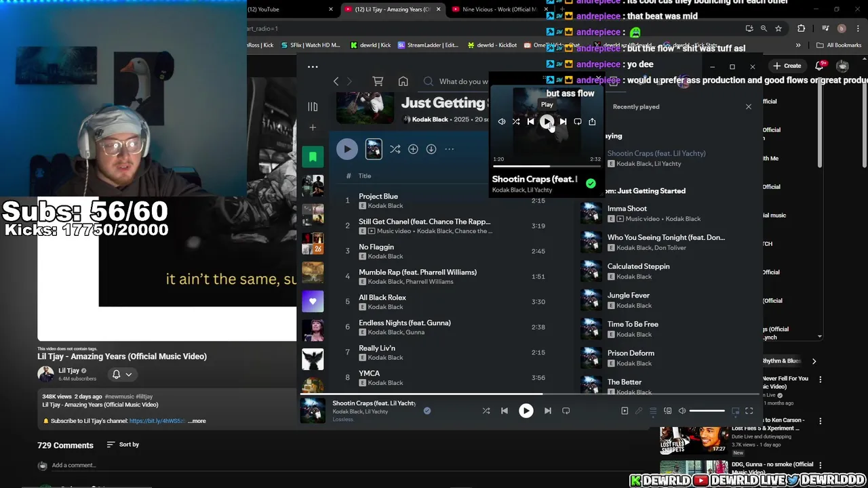Click album art thumbnail beside play button
The height and width of the screenshot is (488, 868).
click(x=374, y=149)
